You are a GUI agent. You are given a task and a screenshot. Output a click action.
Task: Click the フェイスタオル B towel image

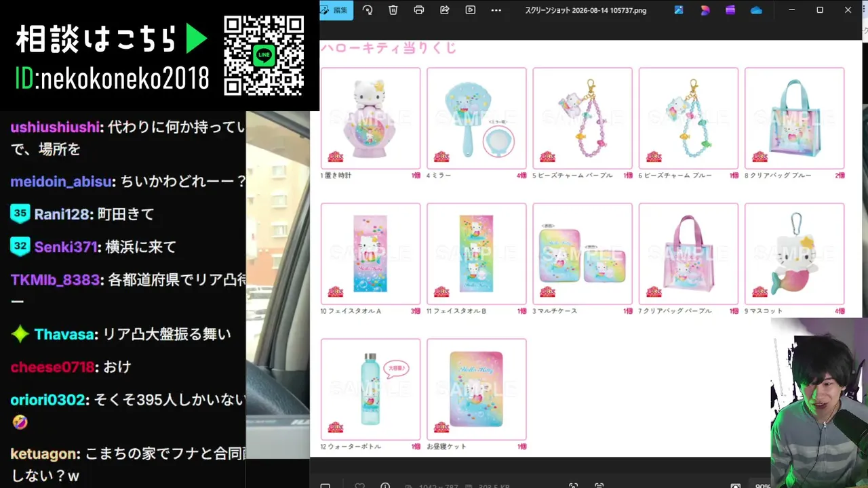click(x=477, y=253)
